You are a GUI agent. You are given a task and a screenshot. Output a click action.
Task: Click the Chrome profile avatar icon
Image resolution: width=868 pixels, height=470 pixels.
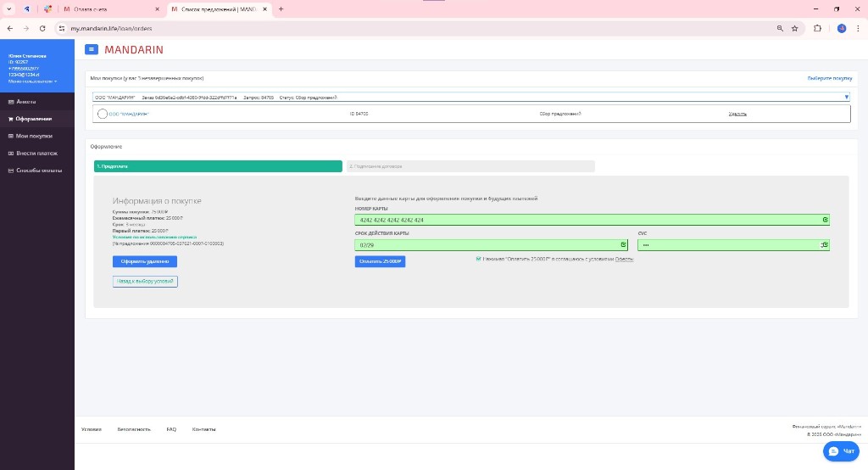tap(841, 28)
